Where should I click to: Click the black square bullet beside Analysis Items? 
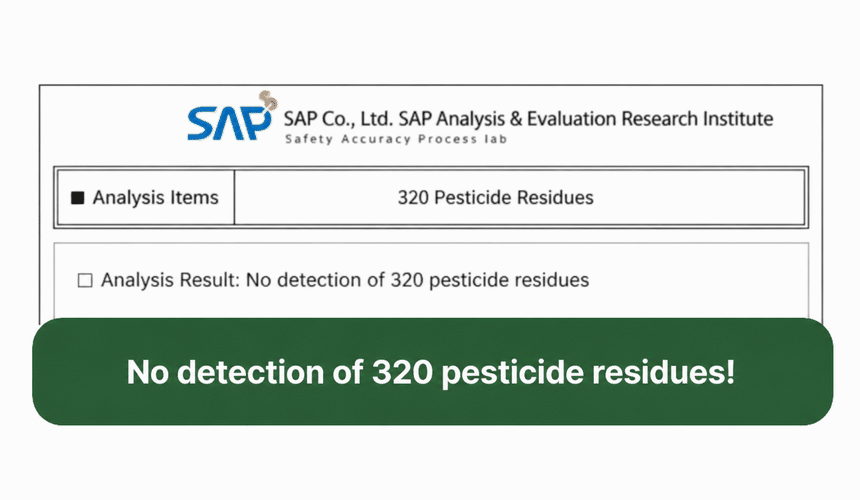tap(78, 198)
